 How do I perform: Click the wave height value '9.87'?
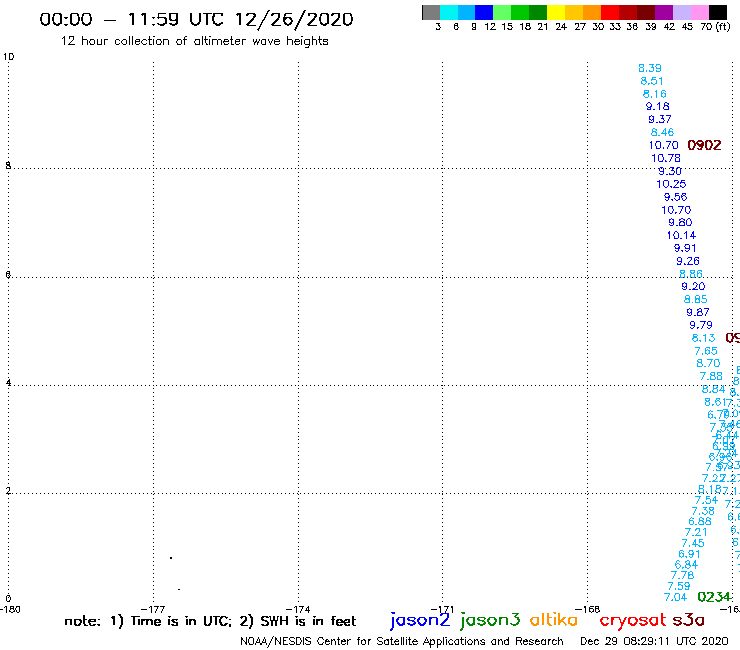pyautogui.click(x=698, y=312)
